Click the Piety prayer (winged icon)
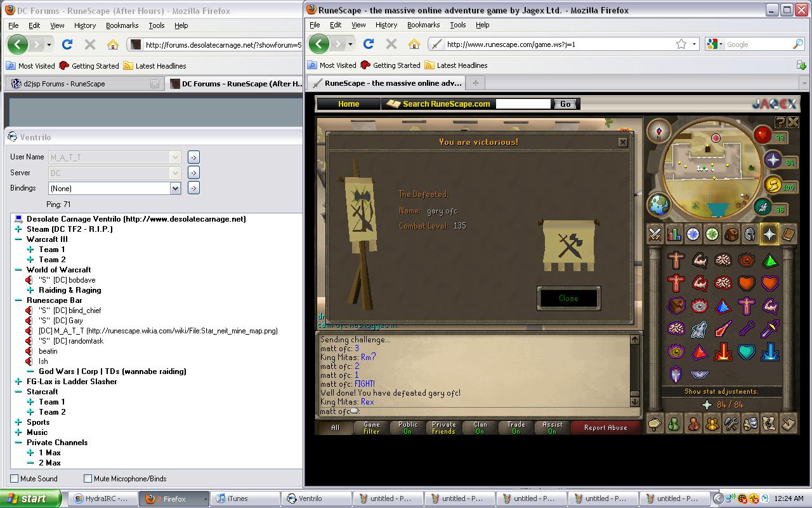Screen dimensions: 812x508 699,374
